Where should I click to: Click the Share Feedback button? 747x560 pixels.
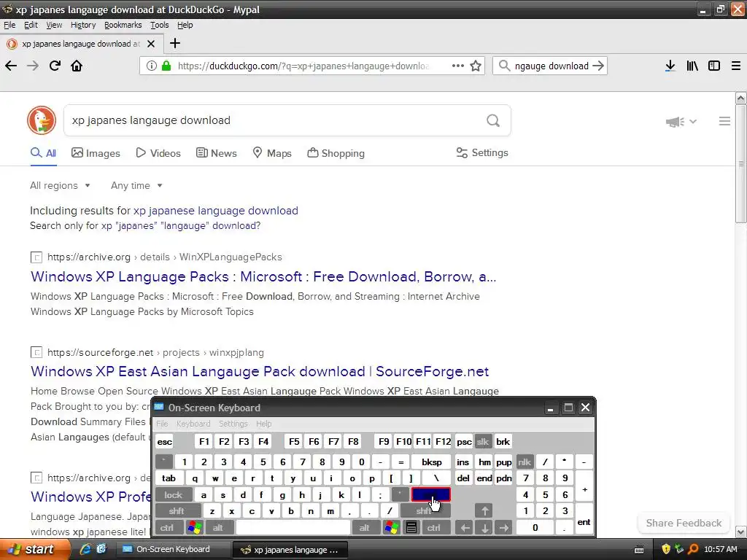coord(684,523)
